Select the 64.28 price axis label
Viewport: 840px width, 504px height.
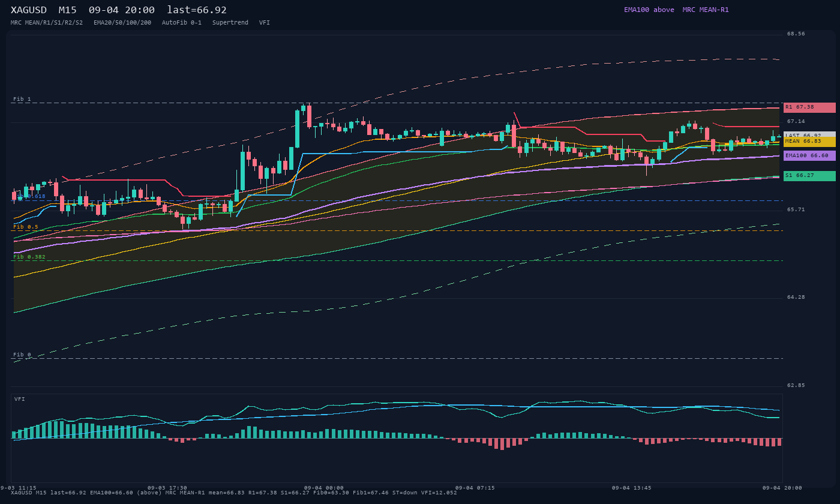click(x=796, y=297)
